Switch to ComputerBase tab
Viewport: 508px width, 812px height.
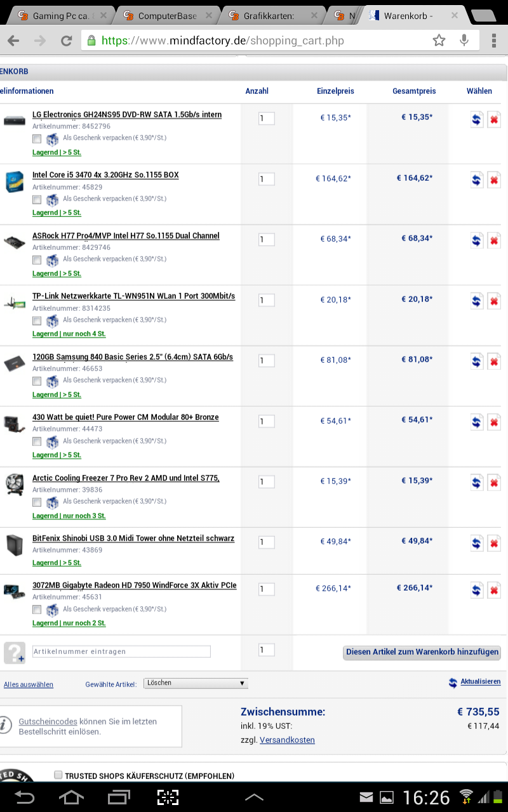(168, 16)
